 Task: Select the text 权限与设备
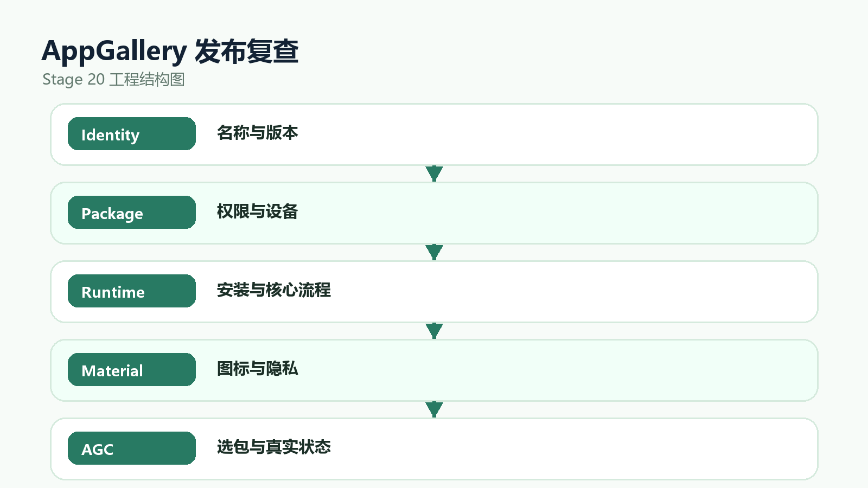coord(257,211)
